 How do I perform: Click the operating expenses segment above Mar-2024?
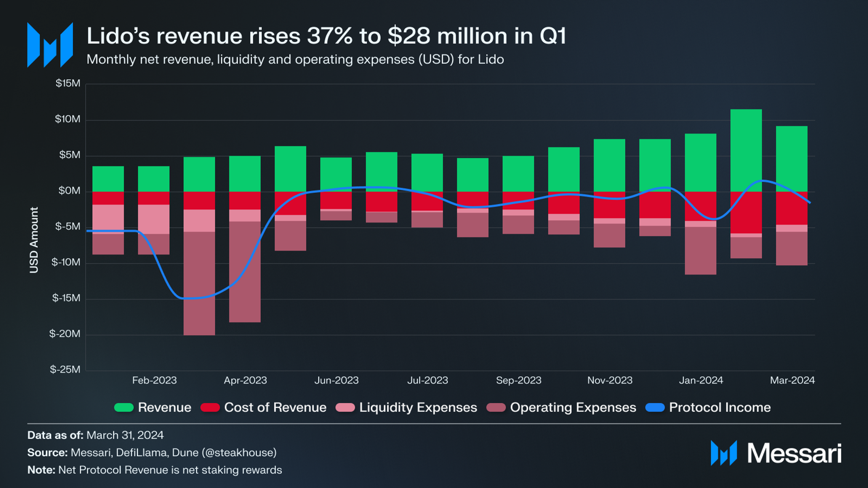click(792, 248)
